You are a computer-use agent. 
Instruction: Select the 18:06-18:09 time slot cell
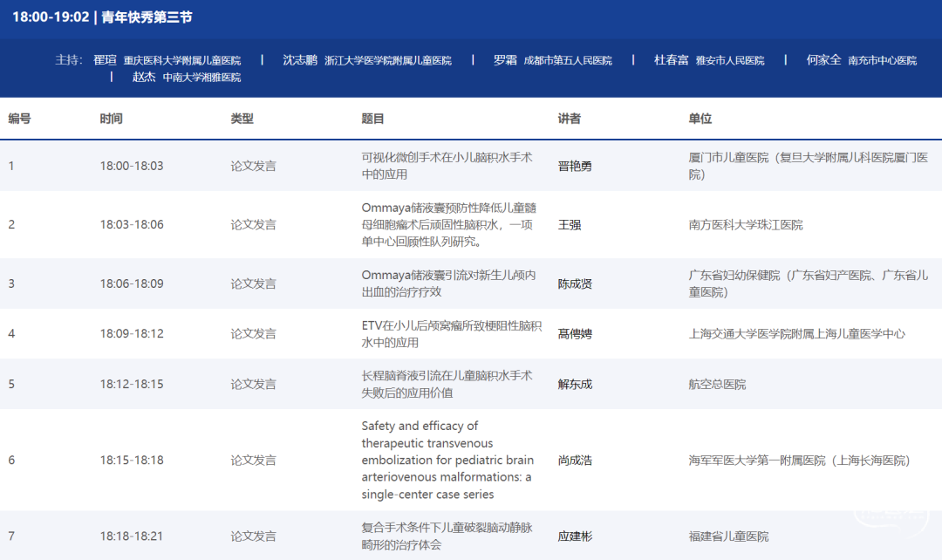(x=132, y=283)
